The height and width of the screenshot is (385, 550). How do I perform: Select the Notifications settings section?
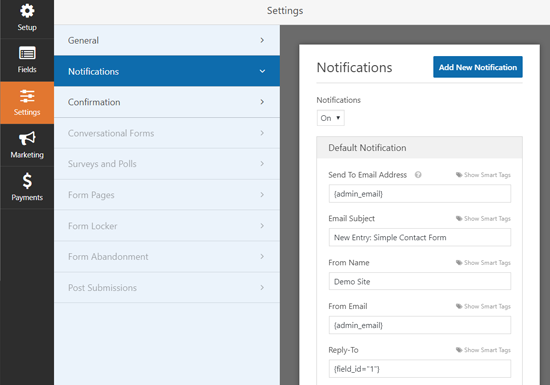coord(167,71)
